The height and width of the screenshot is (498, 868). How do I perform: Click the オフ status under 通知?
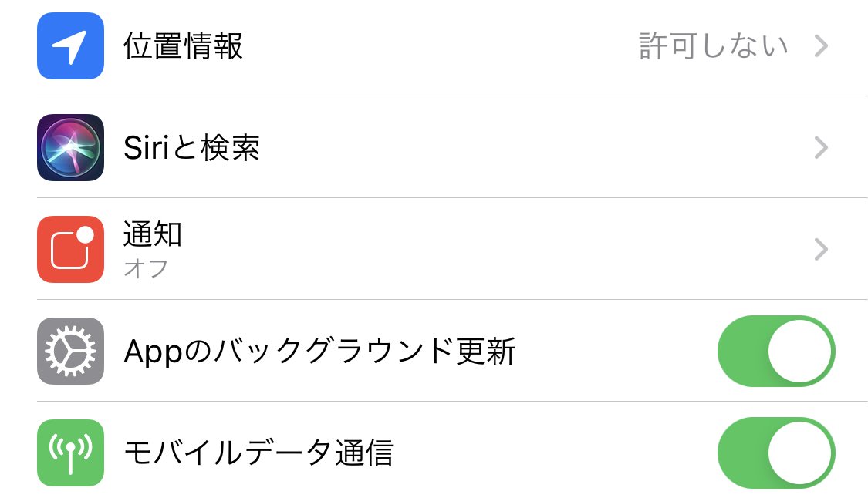[x=146, y=268]
